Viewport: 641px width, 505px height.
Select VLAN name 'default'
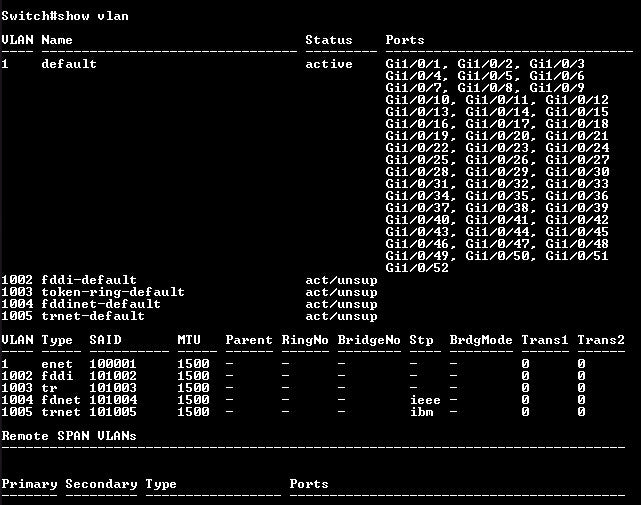pos(69,64)
